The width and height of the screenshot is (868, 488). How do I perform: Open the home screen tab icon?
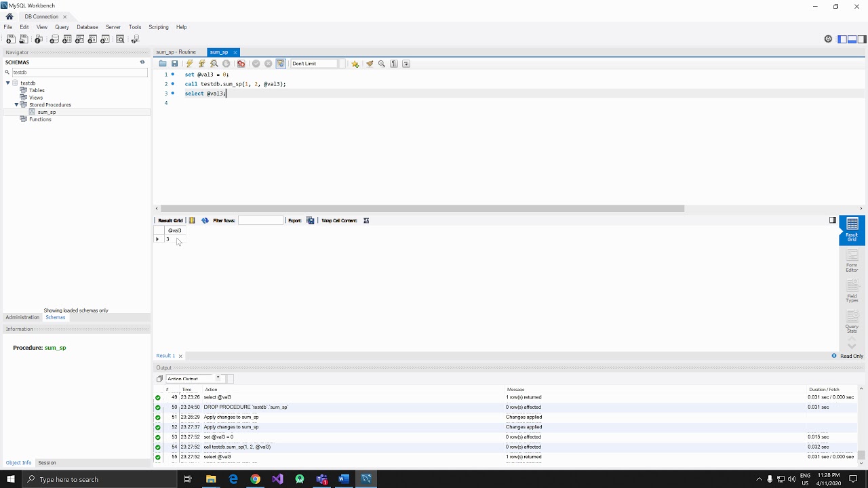tap(9, 16)
